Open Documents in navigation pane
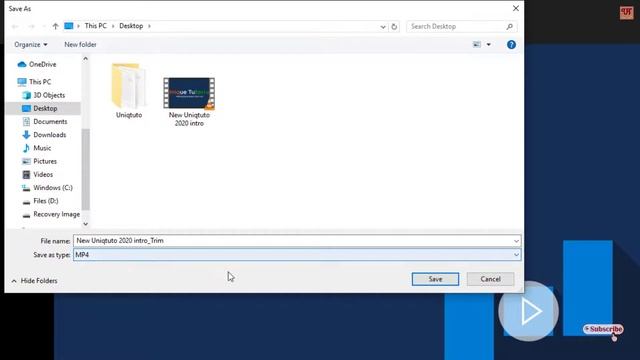Viewport: 640px width, 360px height. click(50, 122)
